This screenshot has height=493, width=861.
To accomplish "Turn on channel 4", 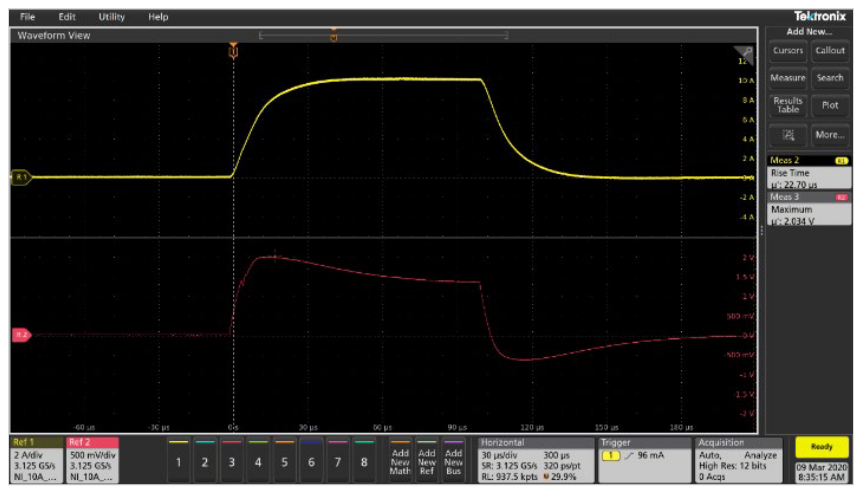I will click(258, 460).
